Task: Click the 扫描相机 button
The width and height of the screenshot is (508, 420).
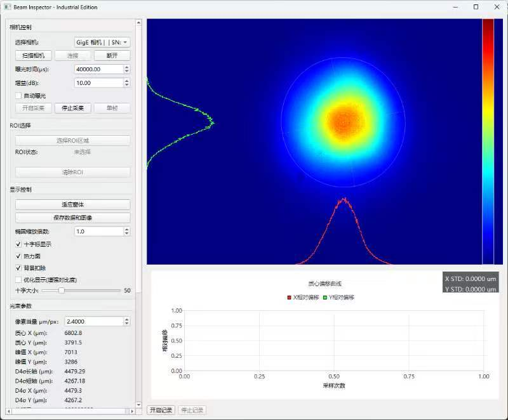Action: [x=34, y=56]
